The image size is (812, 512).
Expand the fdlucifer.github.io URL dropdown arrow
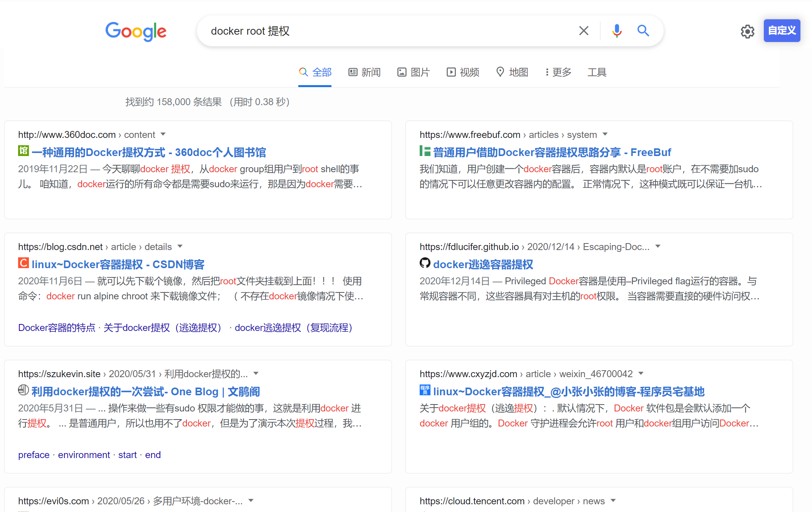point(658,247)
